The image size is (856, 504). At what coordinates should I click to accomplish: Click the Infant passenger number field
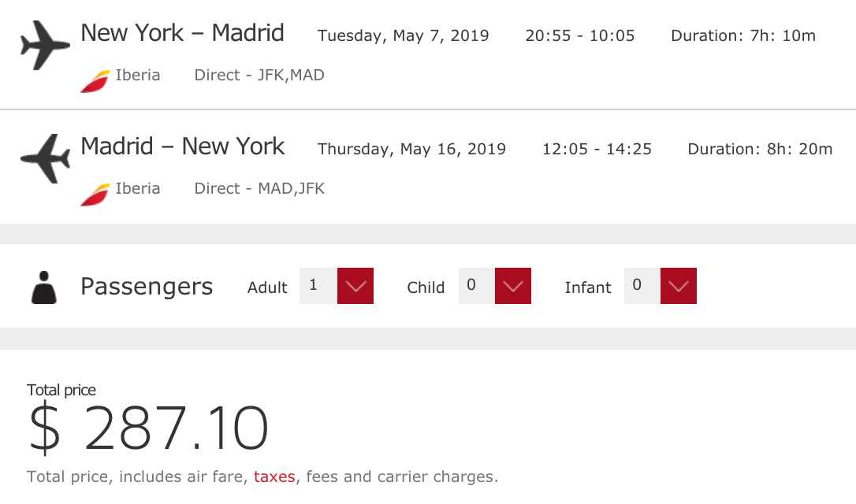[642, 286]
